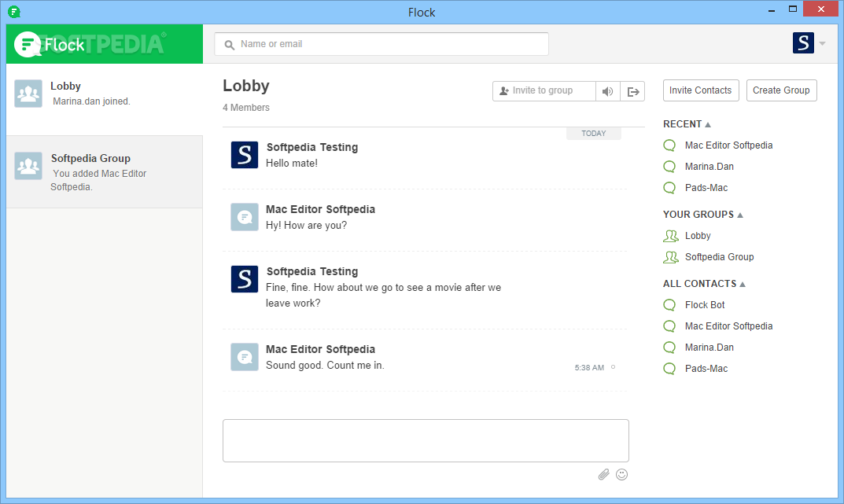Click the Lobby chat title heading

tap(246, 86)
